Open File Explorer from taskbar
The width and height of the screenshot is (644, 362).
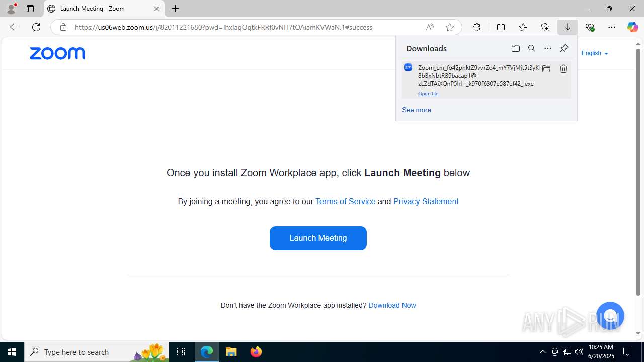point(231,352)
